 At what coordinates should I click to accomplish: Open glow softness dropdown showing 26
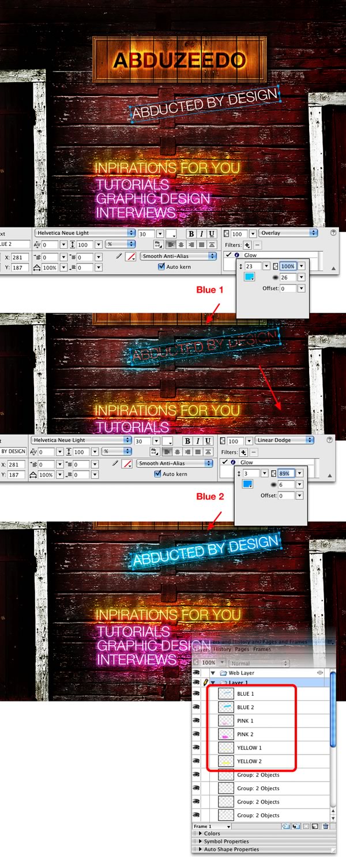302,277
